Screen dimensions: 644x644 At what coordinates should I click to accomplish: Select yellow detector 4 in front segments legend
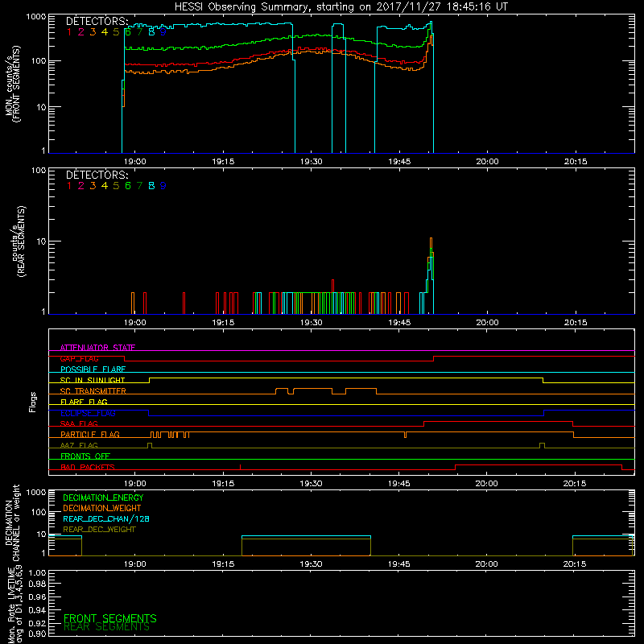[105, 32]
